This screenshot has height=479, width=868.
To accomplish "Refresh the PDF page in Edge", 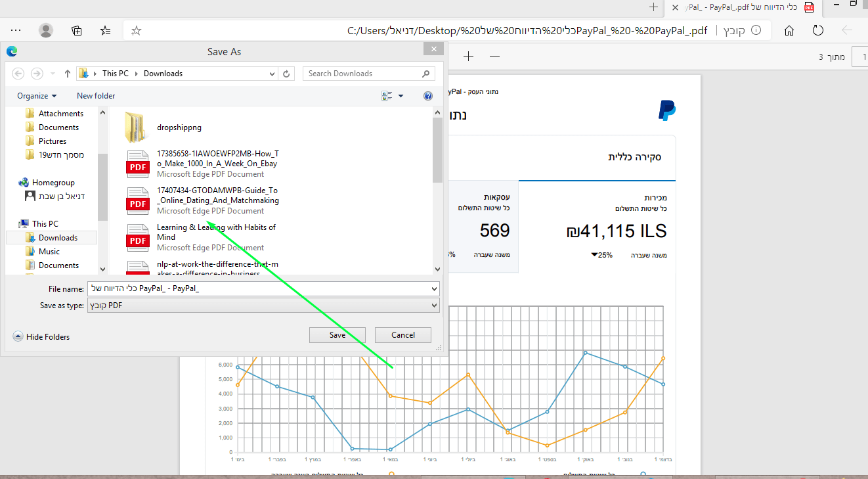I will click(818, 30).
